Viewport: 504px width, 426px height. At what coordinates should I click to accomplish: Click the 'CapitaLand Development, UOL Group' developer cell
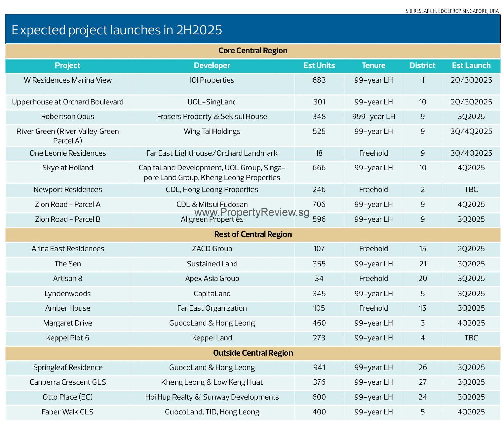click(x=212, y=172)
